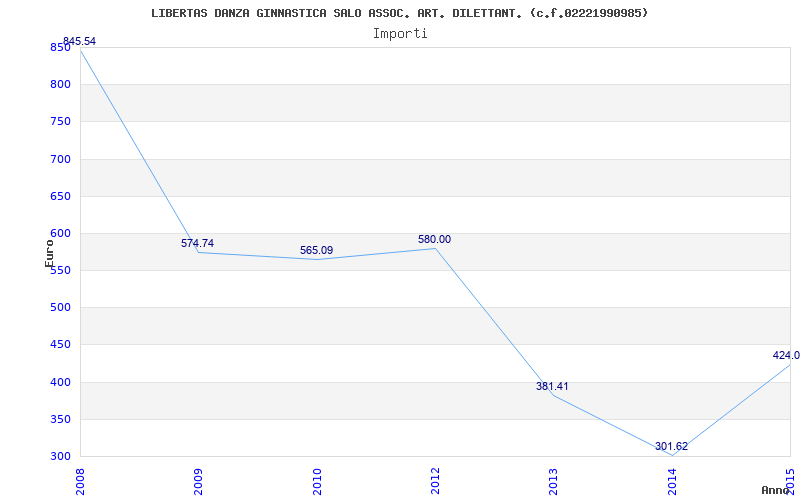
Task: Click the 2010 x-axis label
Action: [317, 481]
